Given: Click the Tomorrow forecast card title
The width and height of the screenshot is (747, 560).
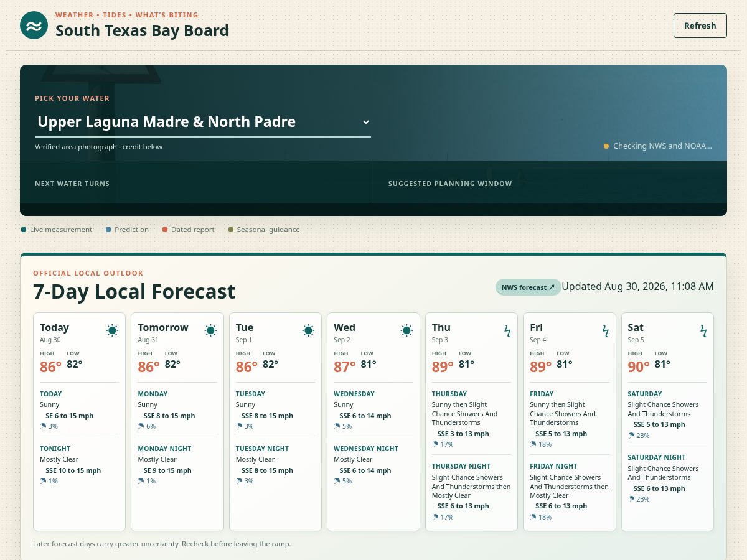Looking at the screenshot, I should (x=163, y=327).
